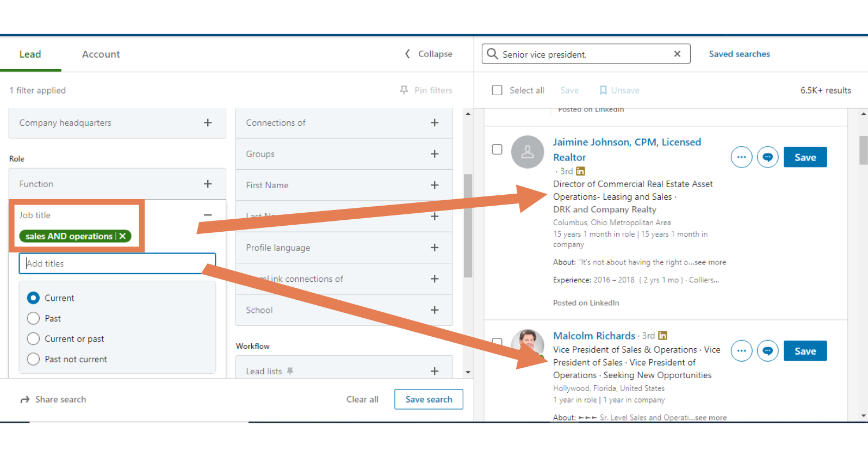Viewport: 868px width, 457px height.
Task: Click see more in Malcolm's About
Action: point(711,417)
